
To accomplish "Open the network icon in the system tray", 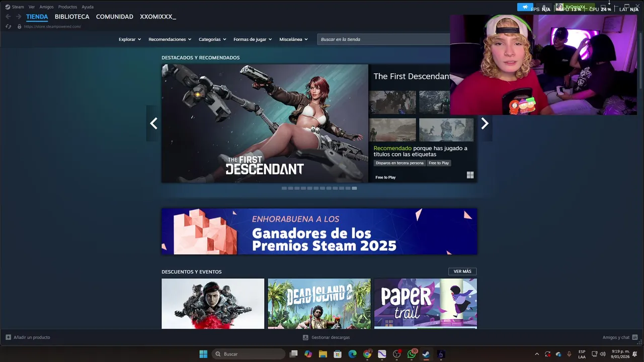I will click(594, 354).
